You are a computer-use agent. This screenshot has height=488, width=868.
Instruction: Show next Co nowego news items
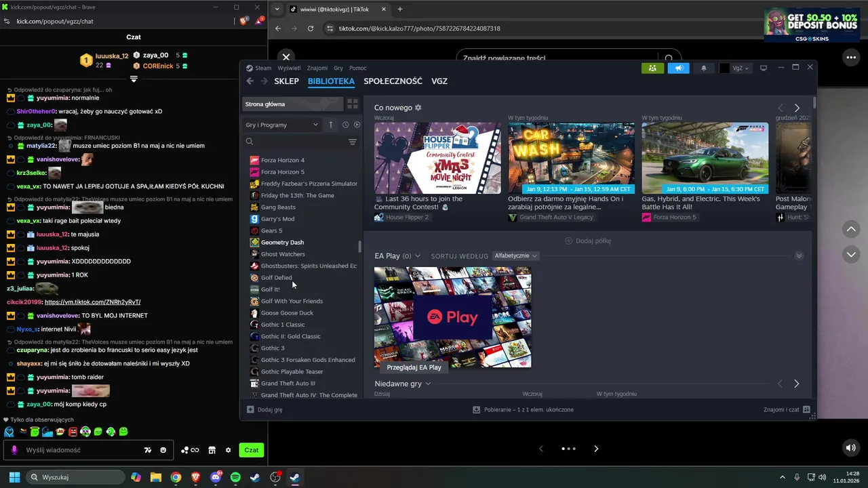pos(797,108)
